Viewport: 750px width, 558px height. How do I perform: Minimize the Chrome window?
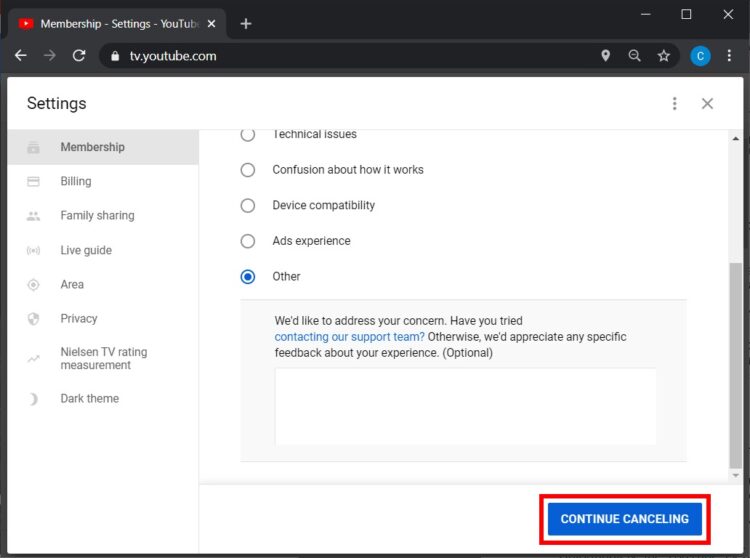[645, 14]
